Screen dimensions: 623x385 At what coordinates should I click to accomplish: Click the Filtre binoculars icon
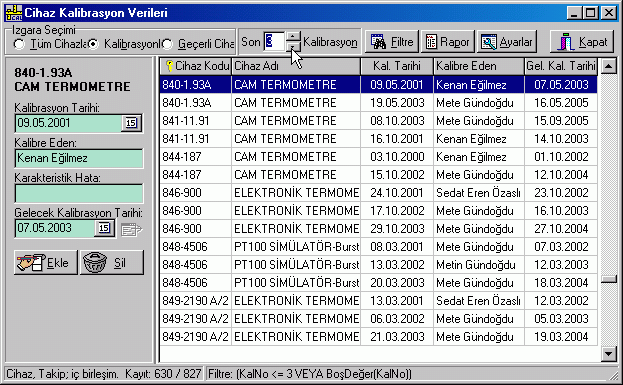click(x=378, y=42)
